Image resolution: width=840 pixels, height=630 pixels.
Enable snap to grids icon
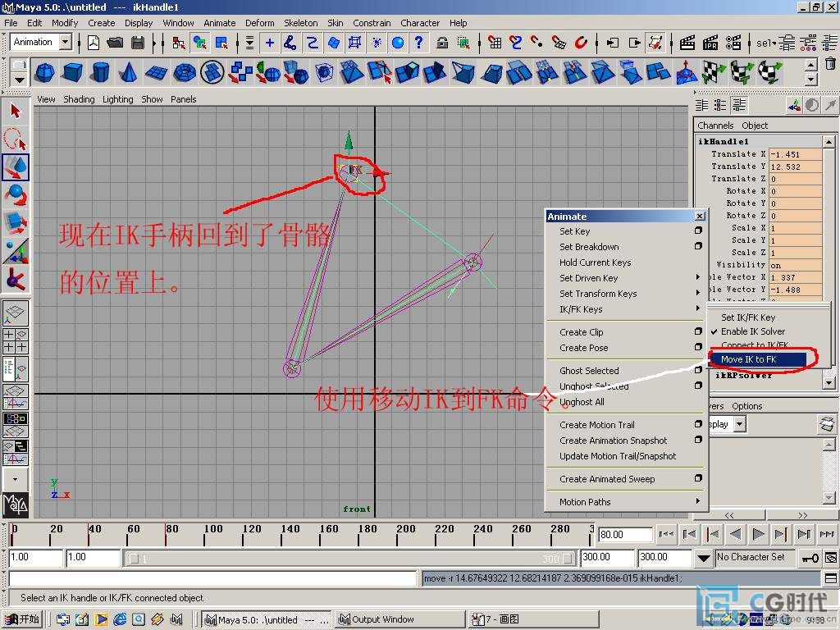coord(495,43)
